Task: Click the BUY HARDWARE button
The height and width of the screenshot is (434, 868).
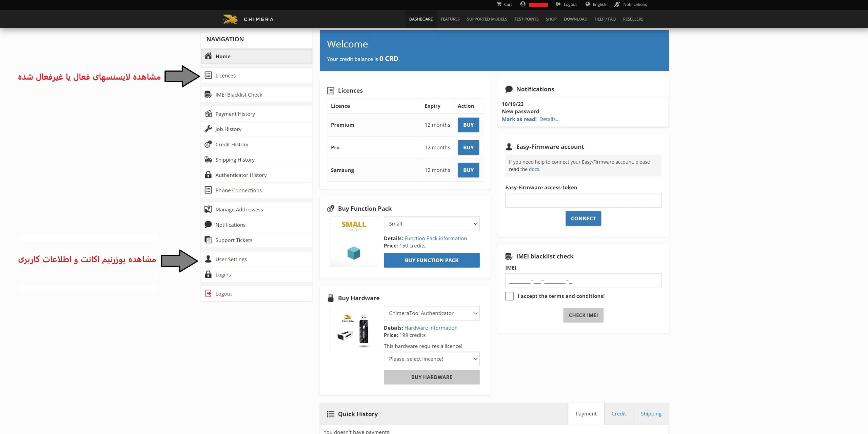Action: [x=432, y=377]
